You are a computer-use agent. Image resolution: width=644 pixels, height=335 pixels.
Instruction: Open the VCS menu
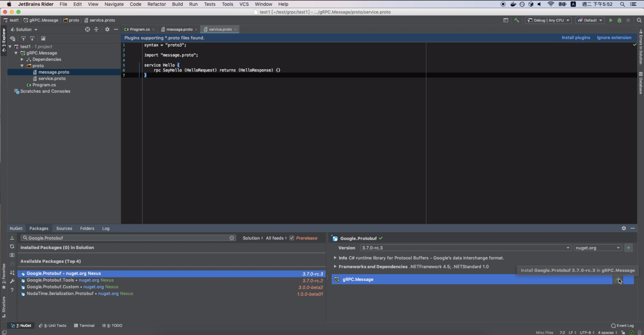(244, 4)
